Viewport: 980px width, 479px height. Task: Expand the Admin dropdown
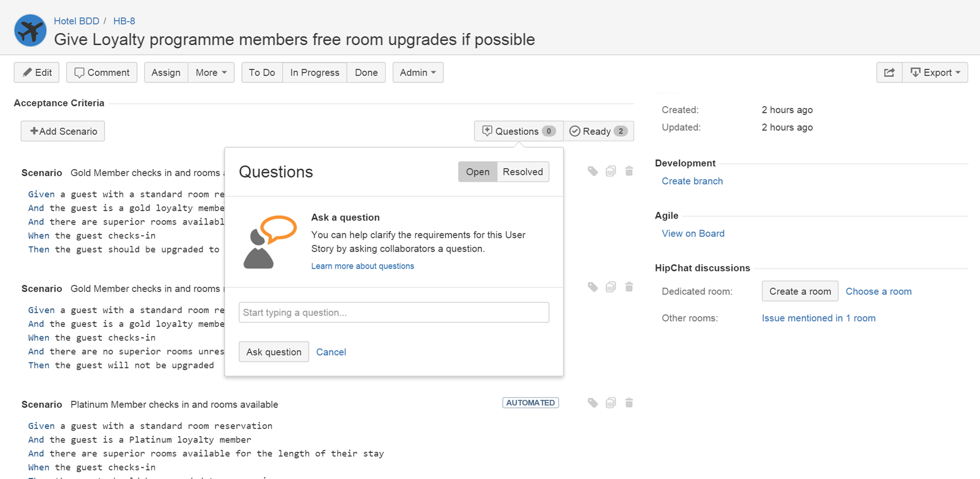click(418, 72)
